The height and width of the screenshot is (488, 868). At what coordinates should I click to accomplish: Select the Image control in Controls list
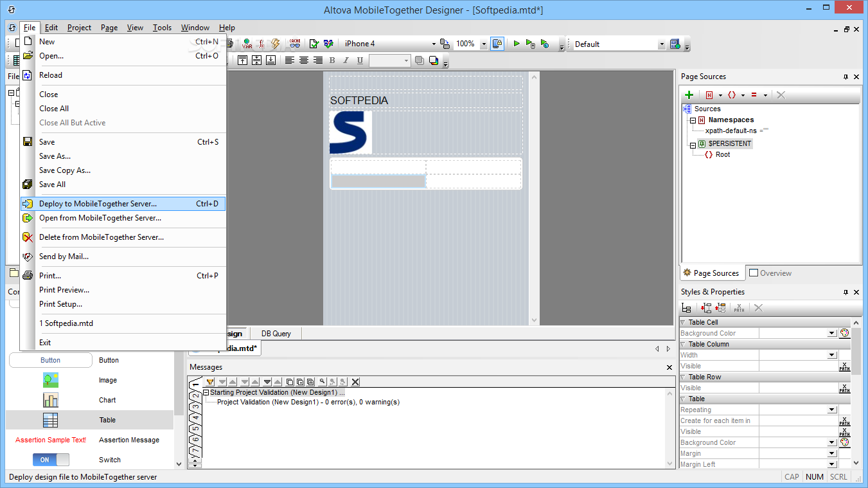tap(89, 380)
